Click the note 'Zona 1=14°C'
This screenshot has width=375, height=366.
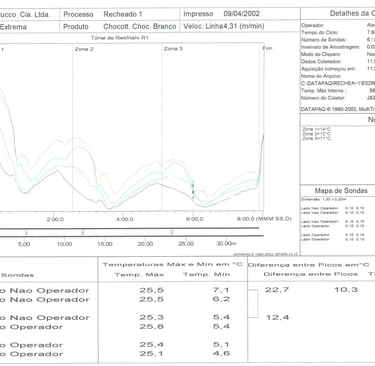click(317, 129)
